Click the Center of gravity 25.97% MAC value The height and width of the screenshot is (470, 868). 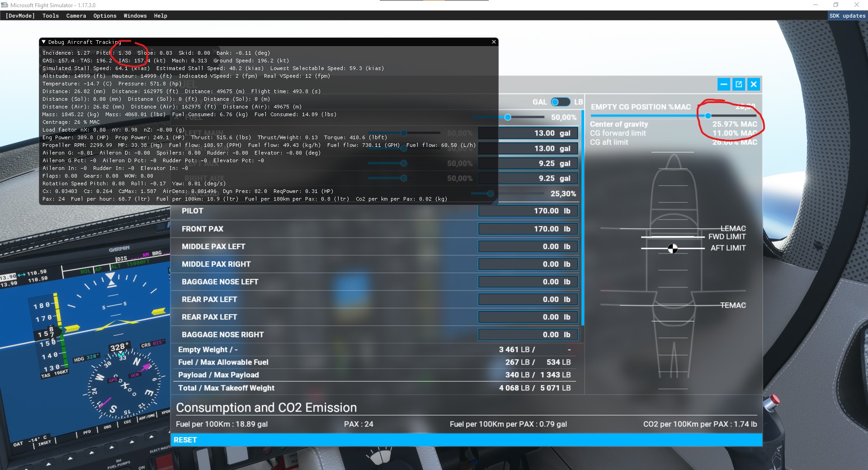tap(735, 124)
